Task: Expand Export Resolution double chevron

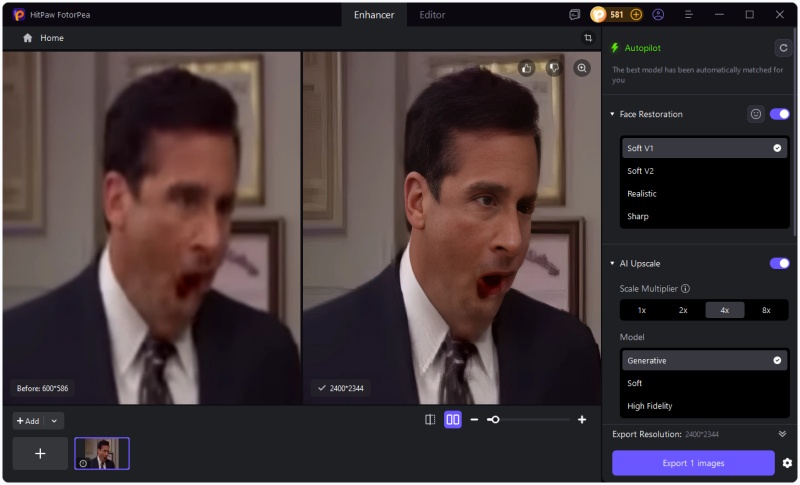Action: coord(782,434)
